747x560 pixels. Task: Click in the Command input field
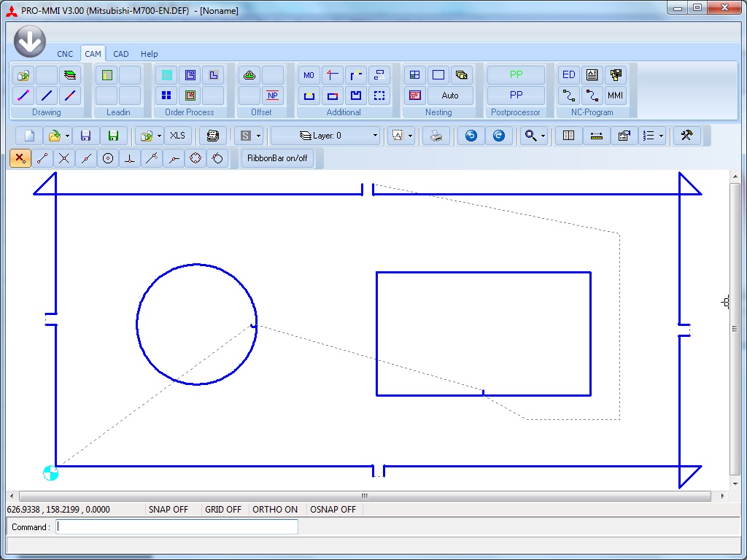pyautogui.click(x=177, y=526)
